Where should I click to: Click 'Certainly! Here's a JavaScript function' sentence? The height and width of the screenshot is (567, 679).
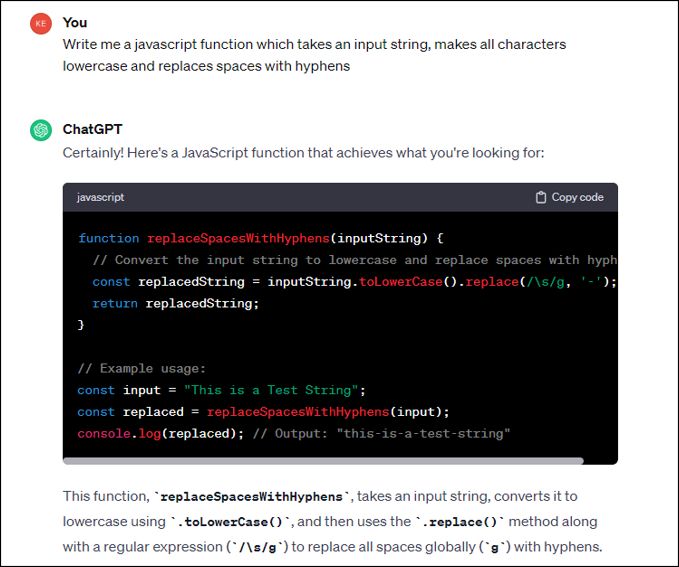tap(303, 153)
